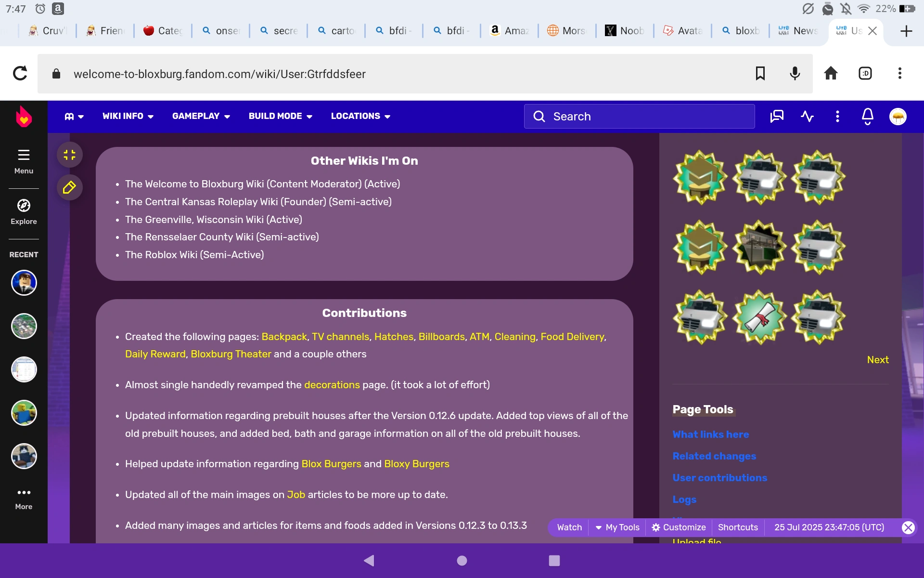Tap the Android back navigation arrow
The height and width of the screenshot is (578, 924).
pos(369,561)
